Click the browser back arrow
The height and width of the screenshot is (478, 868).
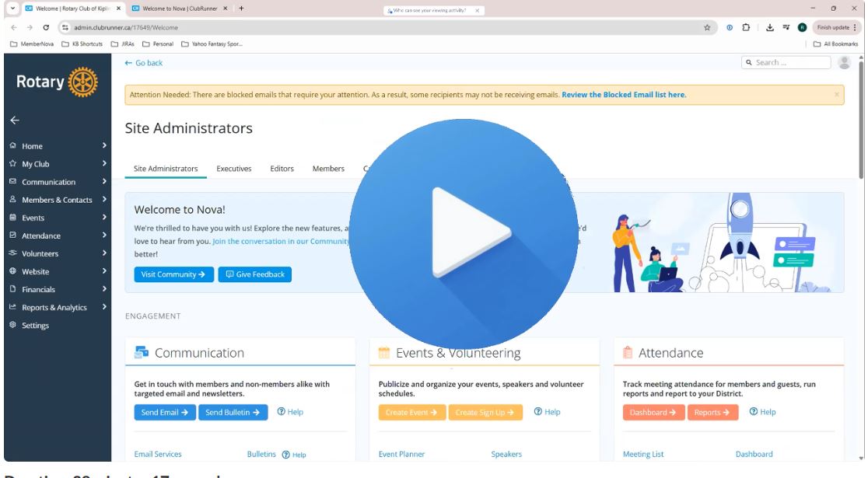tap(14, 27)
